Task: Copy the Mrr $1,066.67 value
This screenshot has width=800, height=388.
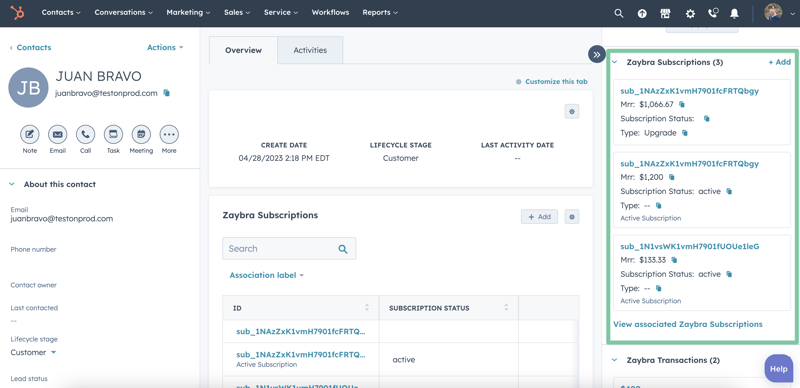Action: 682,104
